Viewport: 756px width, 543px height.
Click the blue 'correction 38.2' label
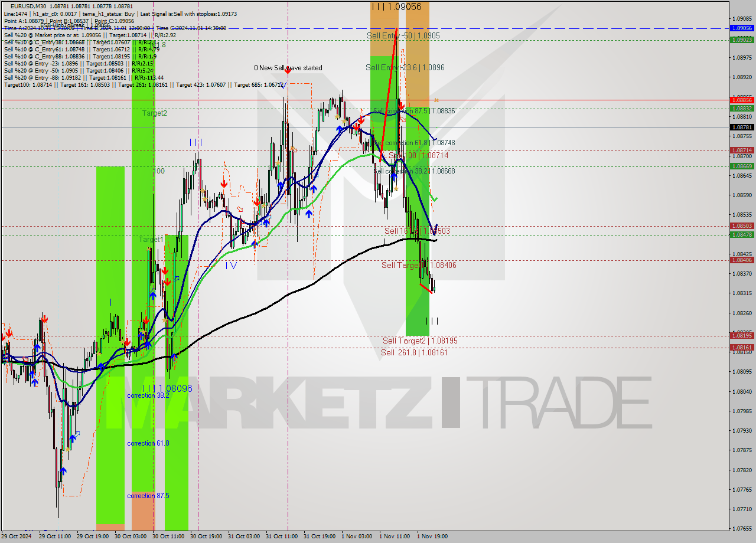148,395
